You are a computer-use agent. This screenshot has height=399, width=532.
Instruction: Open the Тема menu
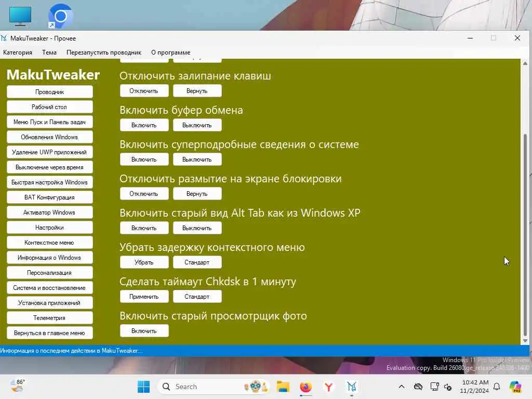point(49,52)
